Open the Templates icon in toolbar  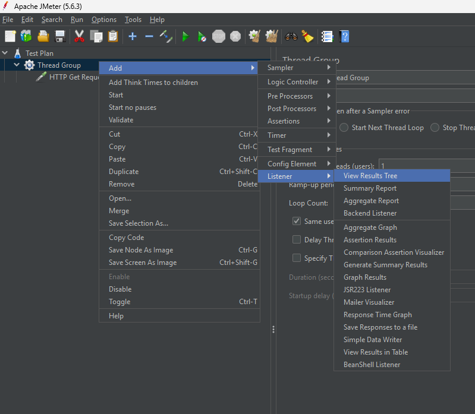click(x=26, y=36)
